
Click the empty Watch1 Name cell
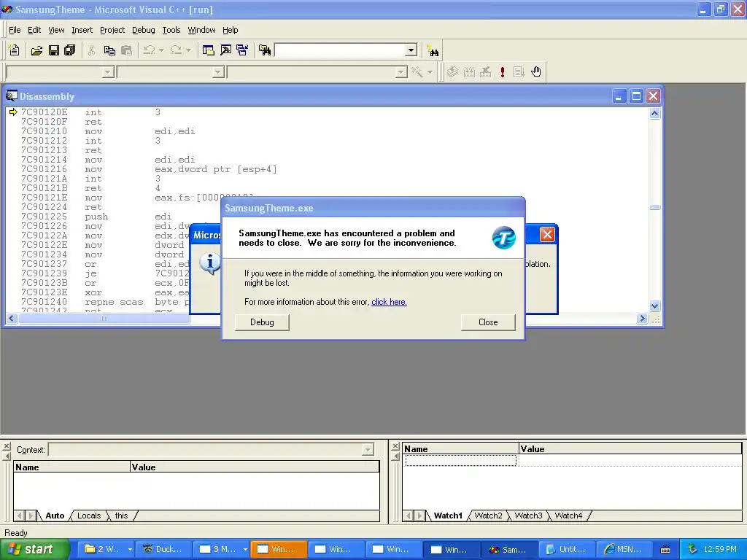tap(460, 460)
